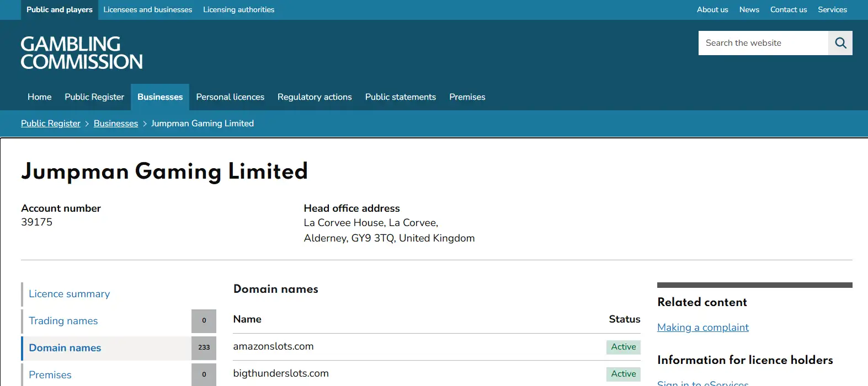Click the head office address text
This screenshot has height=386, width=868.
pos(389,230)
